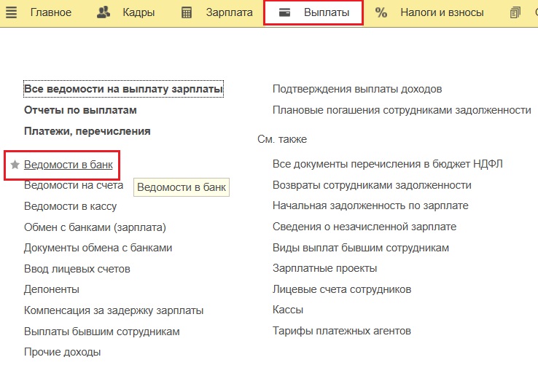Open Прочие доходы
This screenshot has height=392, width=538.
tap(63, 352)
